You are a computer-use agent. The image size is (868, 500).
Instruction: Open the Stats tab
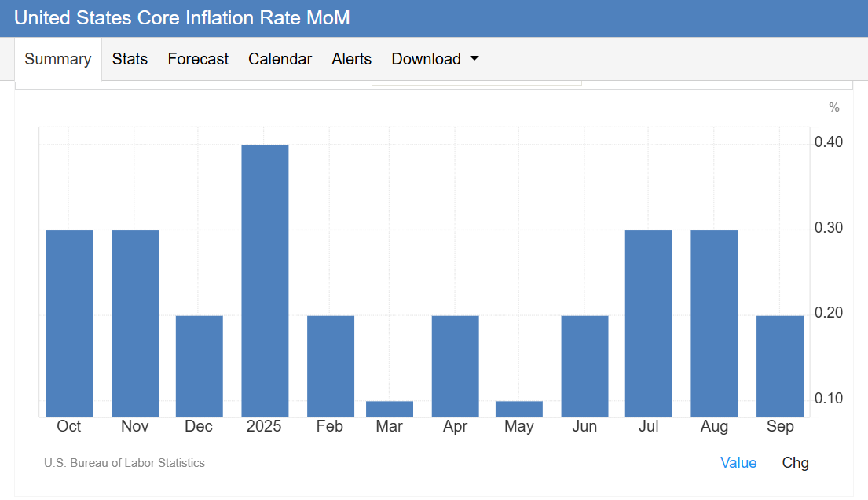pos(130,59)
